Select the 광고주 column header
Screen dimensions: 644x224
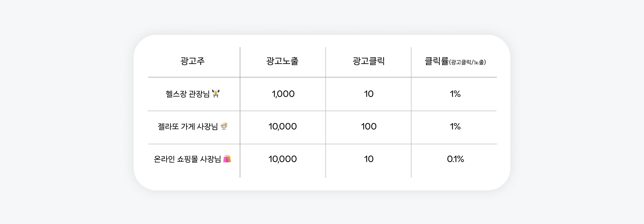193,61
